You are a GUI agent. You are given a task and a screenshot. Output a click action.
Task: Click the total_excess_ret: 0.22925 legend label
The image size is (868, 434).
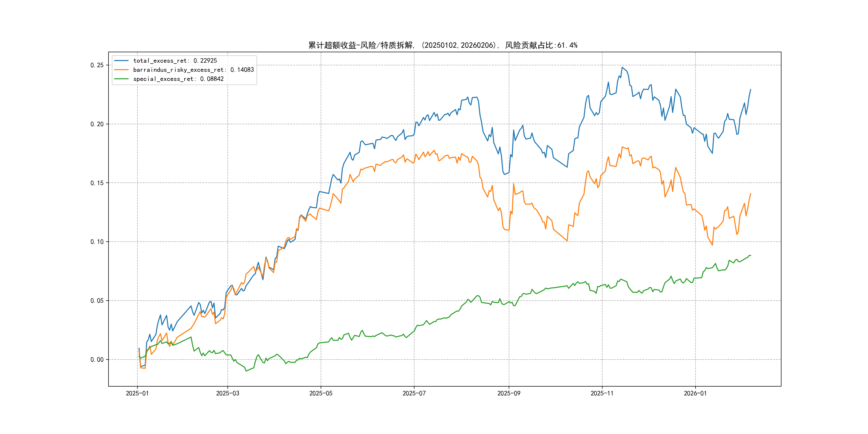pyautogui.click(x=175, y=61)
